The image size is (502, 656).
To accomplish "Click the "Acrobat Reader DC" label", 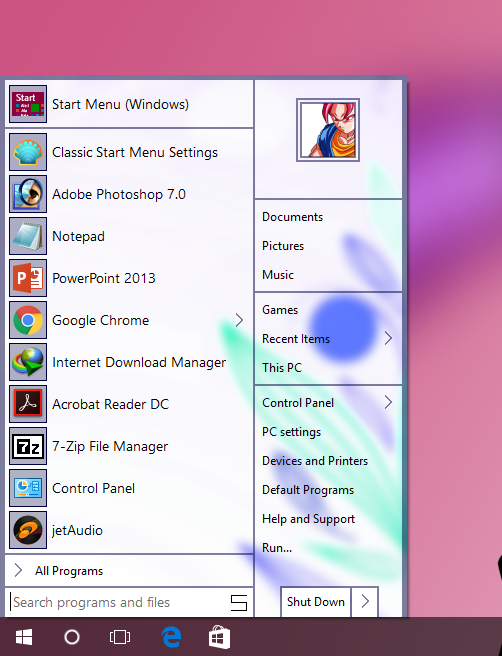I will [x=110, y=404].
